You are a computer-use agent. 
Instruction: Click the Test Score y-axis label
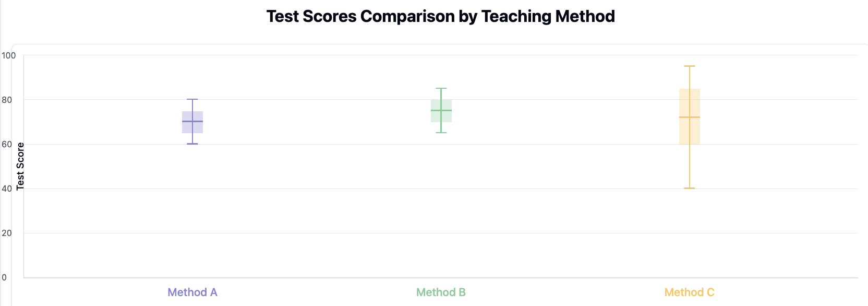coord(20,166)
